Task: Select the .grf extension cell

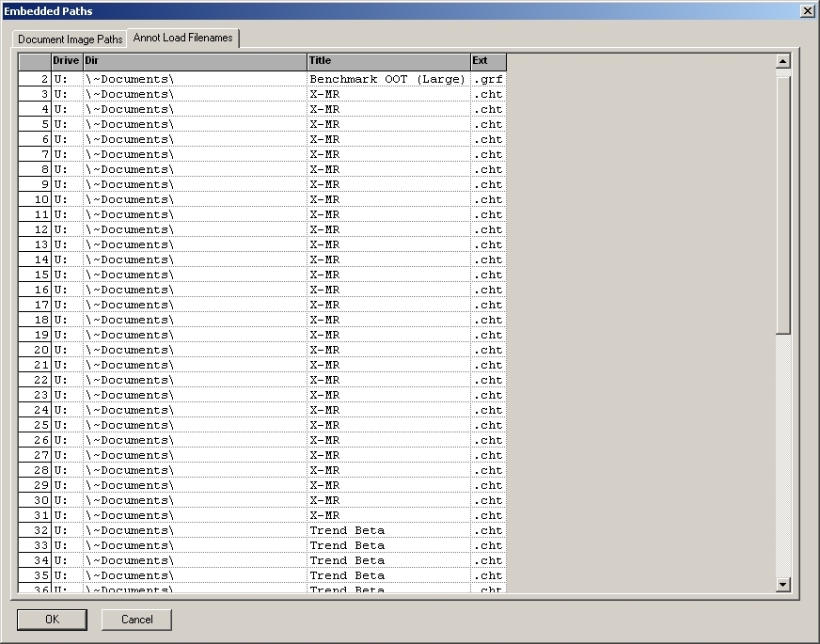Action: 488,79
